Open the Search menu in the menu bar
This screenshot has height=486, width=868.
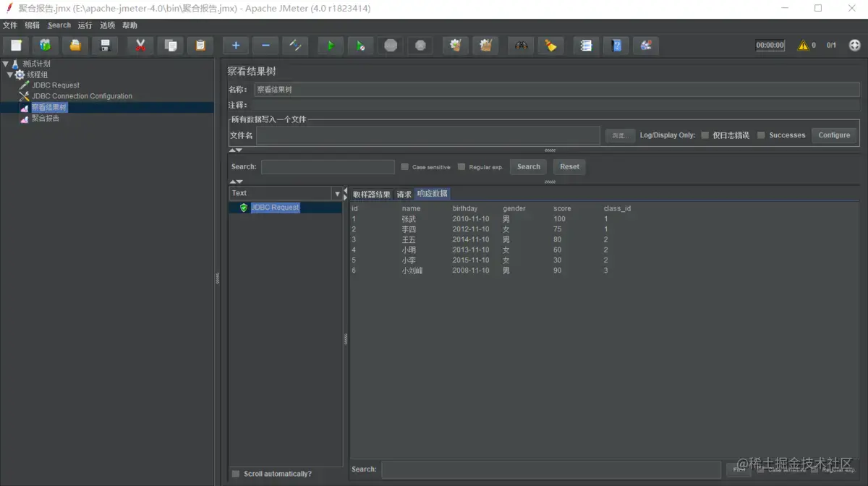pos(59,25)
